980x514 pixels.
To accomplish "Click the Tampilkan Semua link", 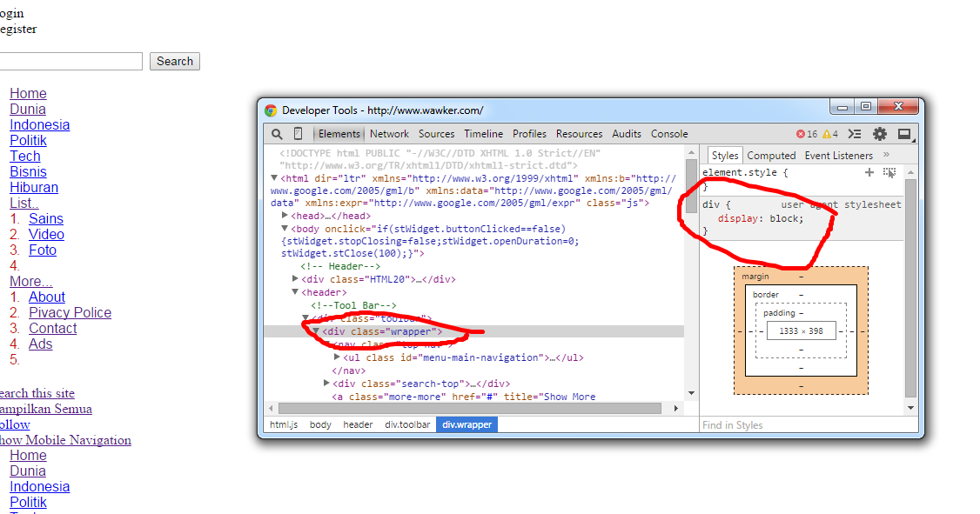I will point(45,409).
